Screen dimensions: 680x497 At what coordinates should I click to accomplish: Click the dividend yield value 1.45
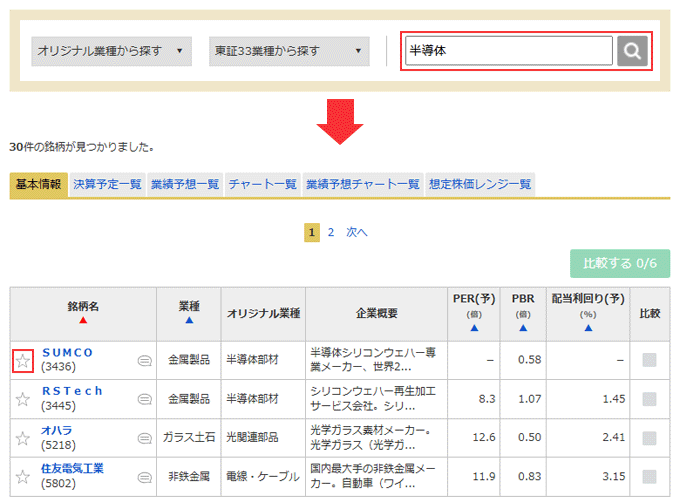pos(614,399)
